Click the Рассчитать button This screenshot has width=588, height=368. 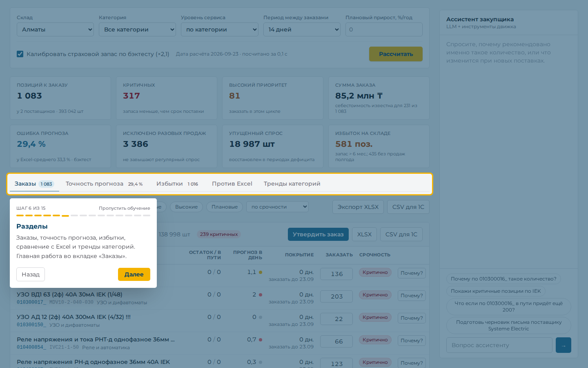(396, 54)
